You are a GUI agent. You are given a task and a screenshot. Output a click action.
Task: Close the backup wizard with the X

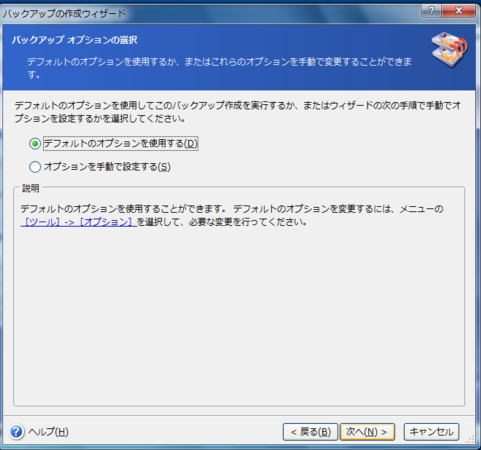point(458,11)
